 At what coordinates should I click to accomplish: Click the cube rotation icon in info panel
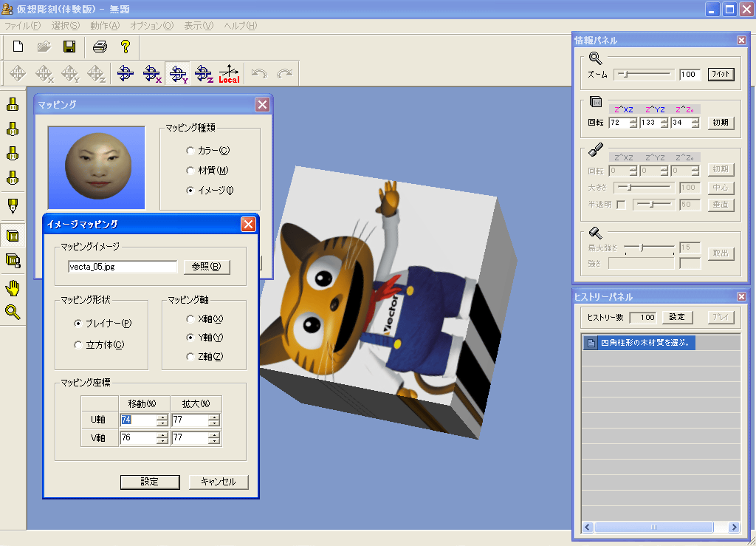click(x=596, y=102)
